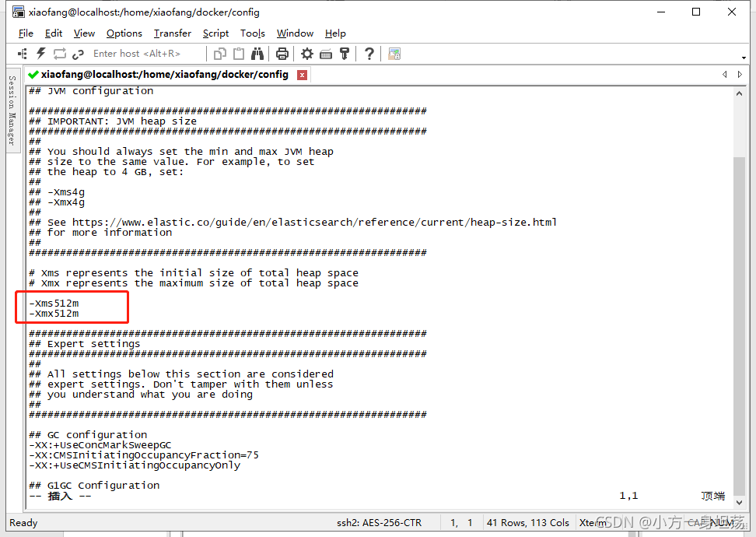Click the '# Xmx represents the maximum size' line
Screen dimensions: 756x537
pyautogui.click(x=194, y=283)
